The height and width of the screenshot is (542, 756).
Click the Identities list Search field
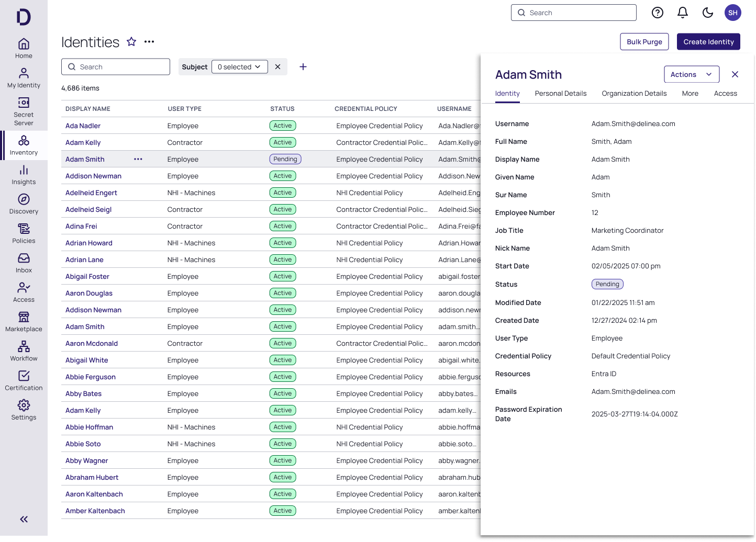click(x=116, y=67)
